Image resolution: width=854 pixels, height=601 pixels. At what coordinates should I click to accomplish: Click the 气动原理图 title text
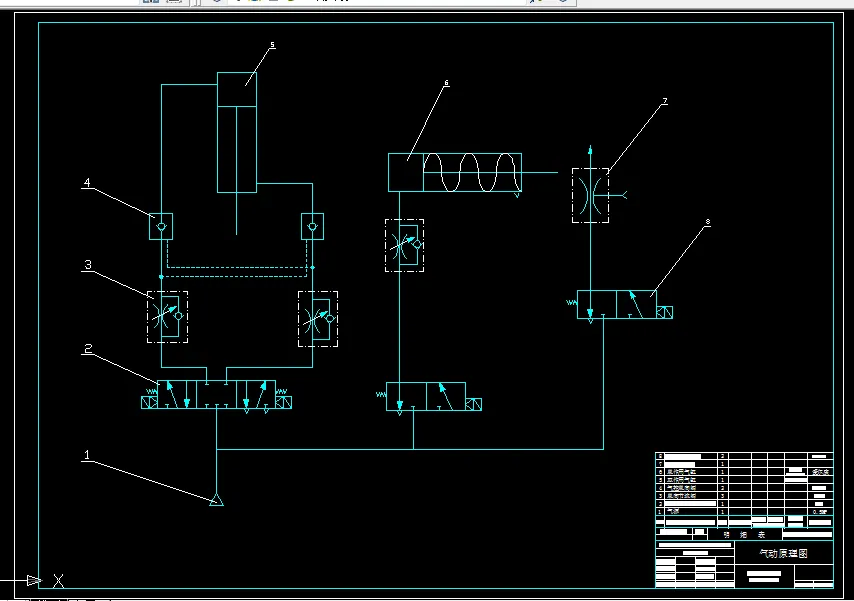coord(783,553)
